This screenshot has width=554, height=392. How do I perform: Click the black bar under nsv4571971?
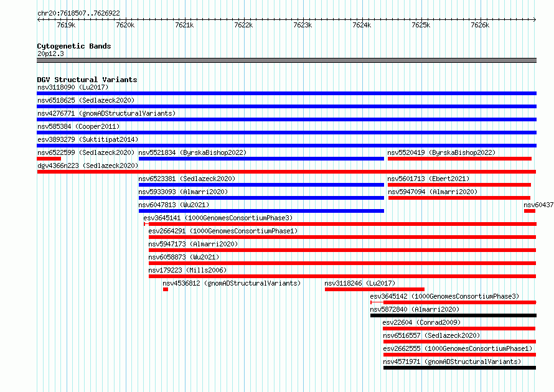tap(459, 368)
